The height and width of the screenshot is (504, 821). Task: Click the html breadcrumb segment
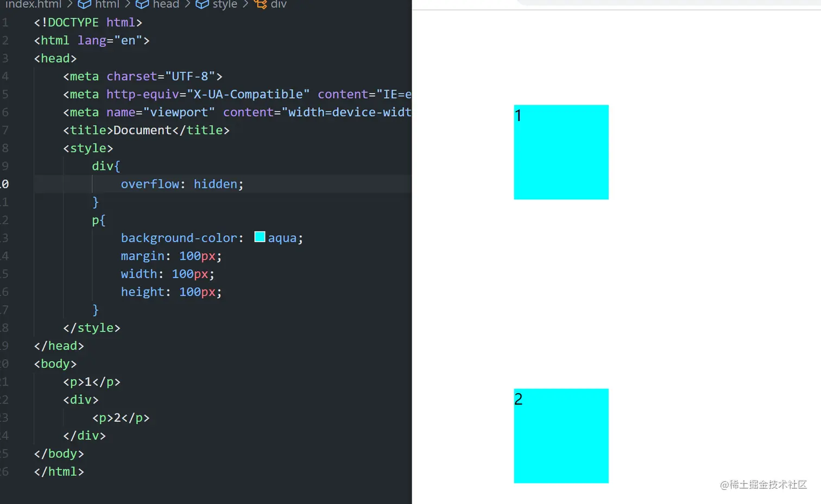click(x=107, y=4)
